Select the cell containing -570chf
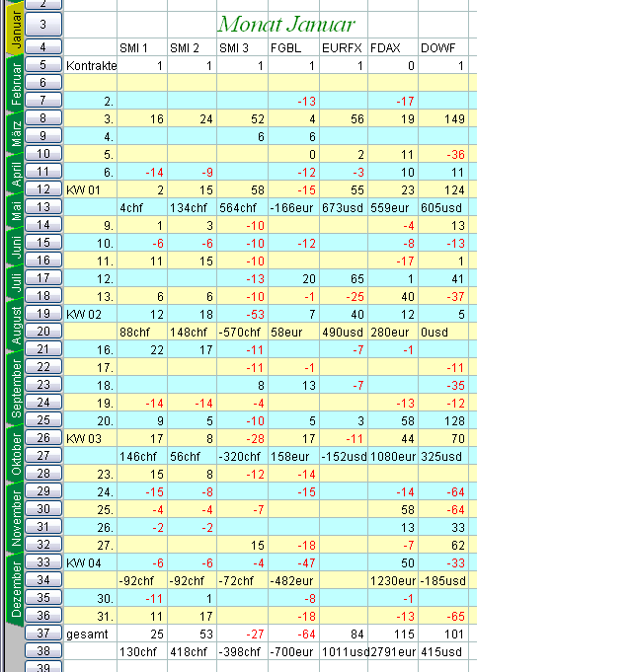 tap(242, 331)
